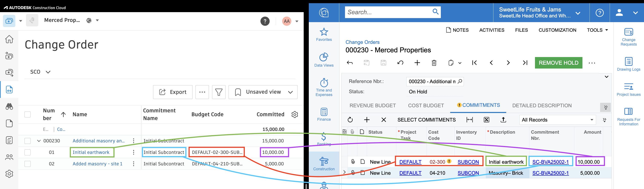
Task: Open the filter funnel button
Action: click(219, 92)
